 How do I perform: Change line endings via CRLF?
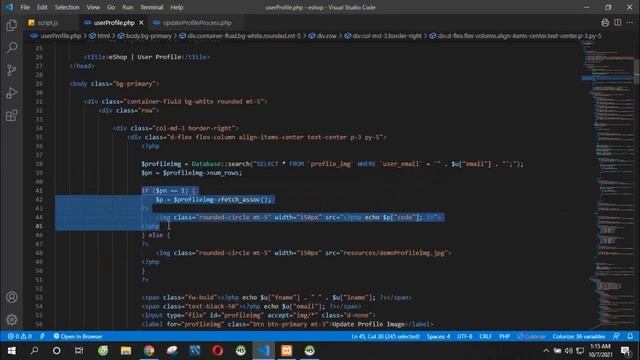(x=485, y=336)
